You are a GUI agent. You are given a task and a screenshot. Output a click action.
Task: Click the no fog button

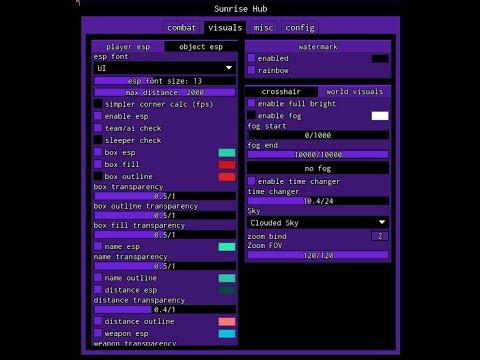click(318, 168)
